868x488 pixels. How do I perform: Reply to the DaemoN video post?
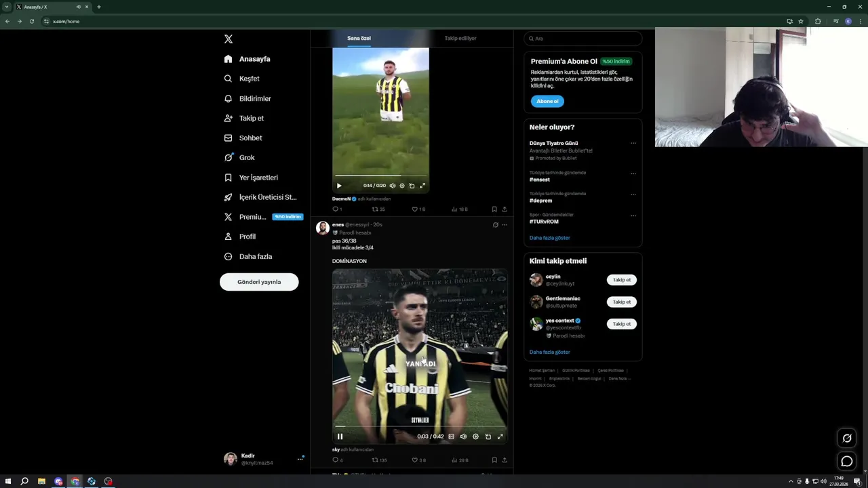point(337,209)
